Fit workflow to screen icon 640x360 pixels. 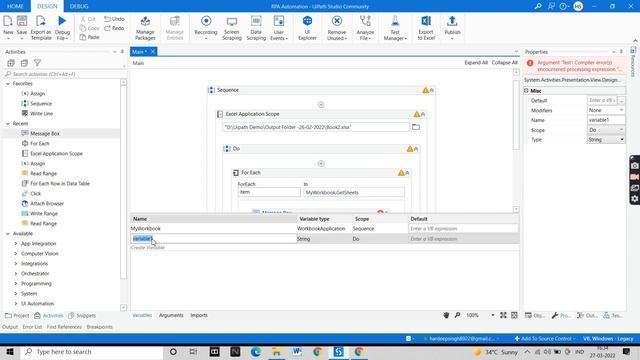pyautogui.click(x=503, y=315)
